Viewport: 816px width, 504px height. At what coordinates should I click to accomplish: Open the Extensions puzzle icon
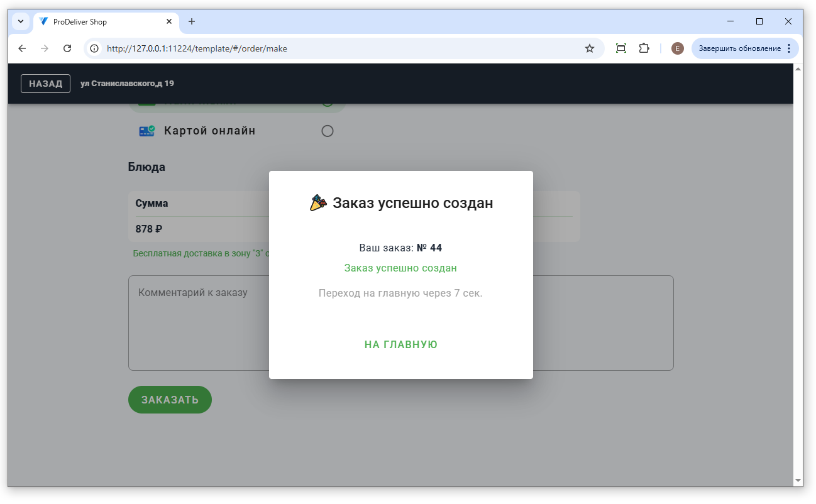[644, 48]
